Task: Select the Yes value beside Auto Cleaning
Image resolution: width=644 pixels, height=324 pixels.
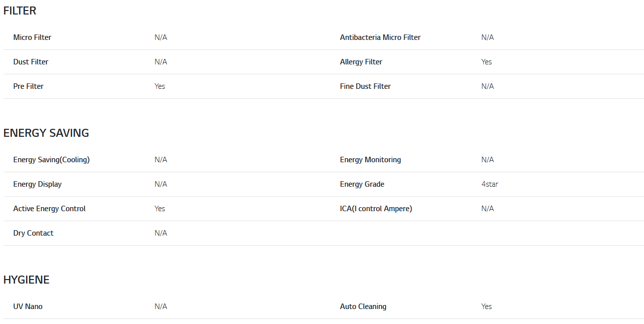Action: tap(487, 307)
